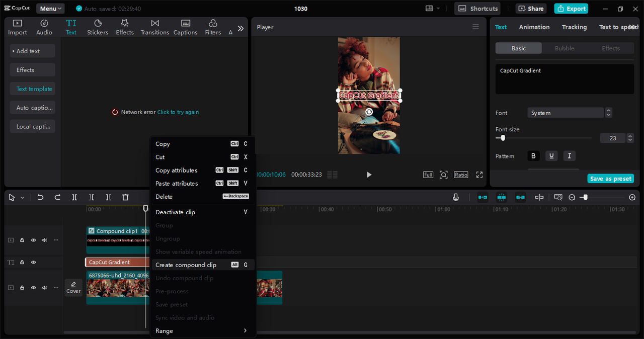Click the font size stepper arrows
The width and height of the screenshot is (644, 339).
tap(630, 138)
